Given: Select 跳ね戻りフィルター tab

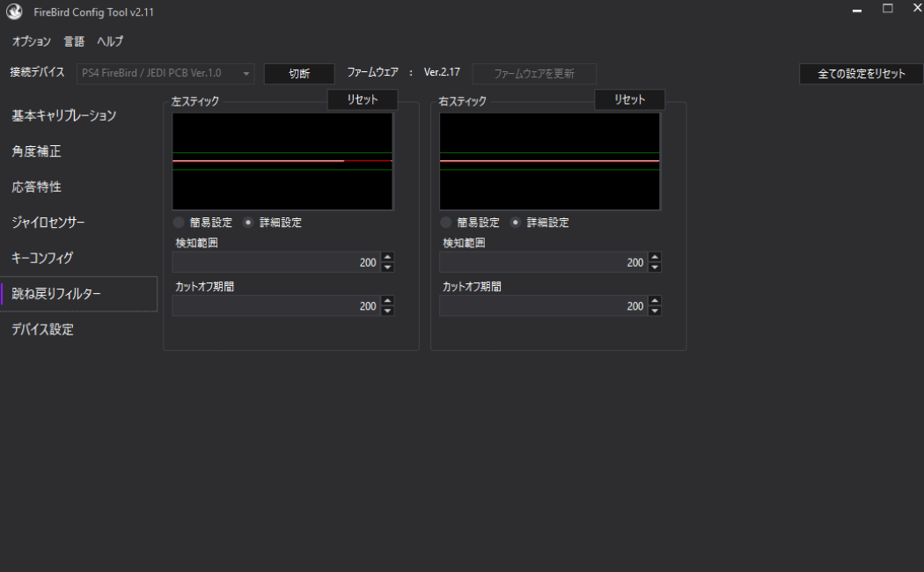Looking at the screenshot, I should (78, 293).
